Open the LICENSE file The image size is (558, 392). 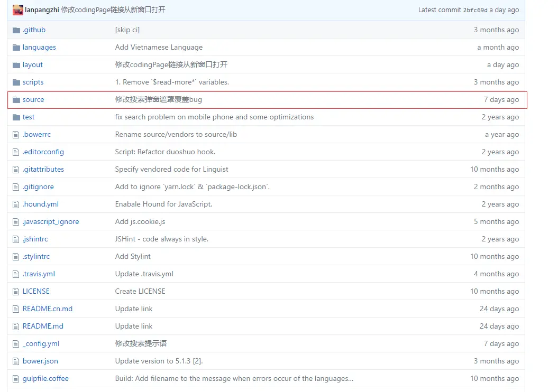pos(36,291)
